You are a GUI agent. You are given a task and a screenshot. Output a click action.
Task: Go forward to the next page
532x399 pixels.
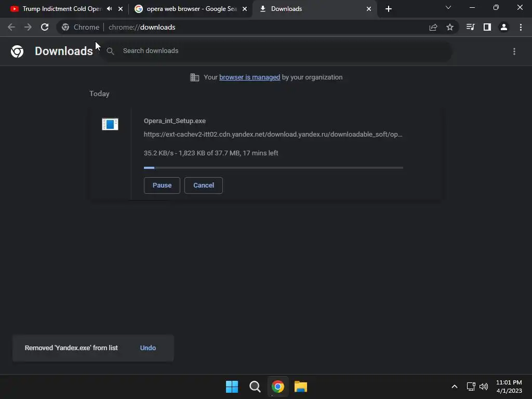(28, 27)
